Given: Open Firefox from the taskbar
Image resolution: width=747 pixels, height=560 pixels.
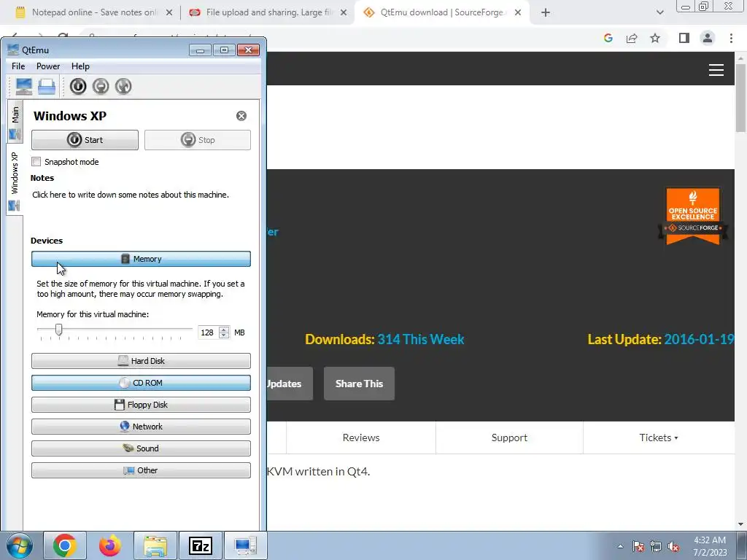Looking at the screenshot, I should [110, 545].
